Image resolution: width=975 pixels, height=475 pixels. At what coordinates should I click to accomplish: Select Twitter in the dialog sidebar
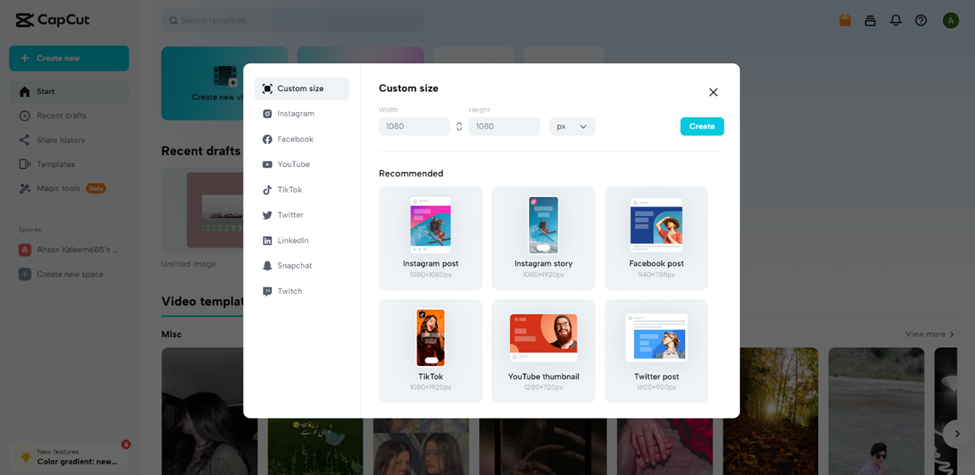tap(302, 215)
